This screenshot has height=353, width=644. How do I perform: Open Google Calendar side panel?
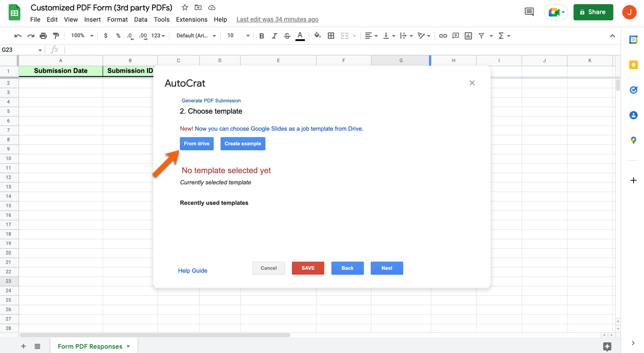pyautogui.click(x=633, y=40)
